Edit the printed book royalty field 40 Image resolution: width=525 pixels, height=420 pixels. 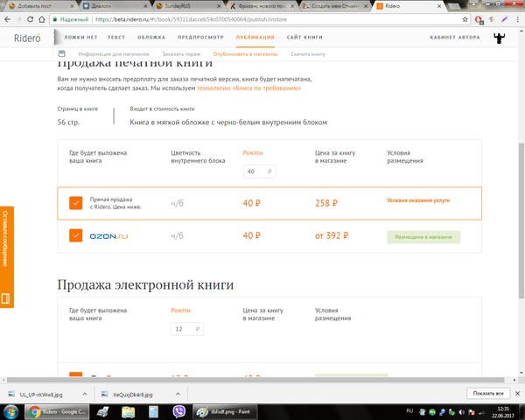tap(260, 171)
